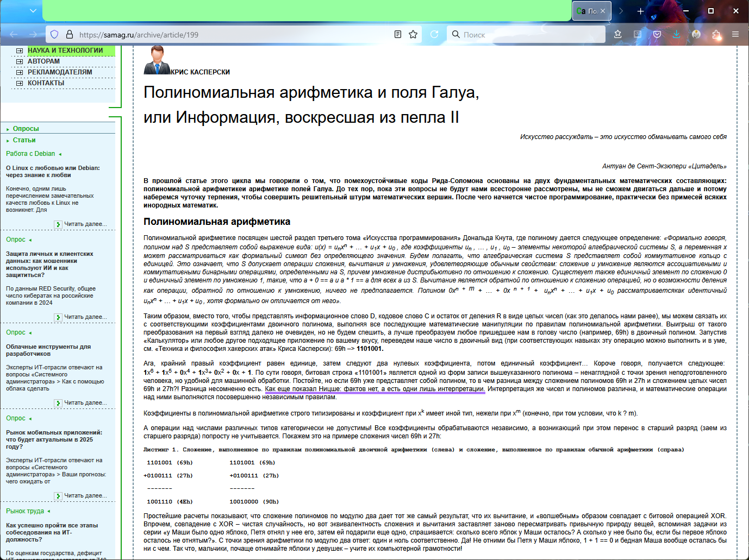Click the green arrow icon beside first Читать далее
Image resolution: width=749 pixels, height=560 pixels.
(58, 224)
